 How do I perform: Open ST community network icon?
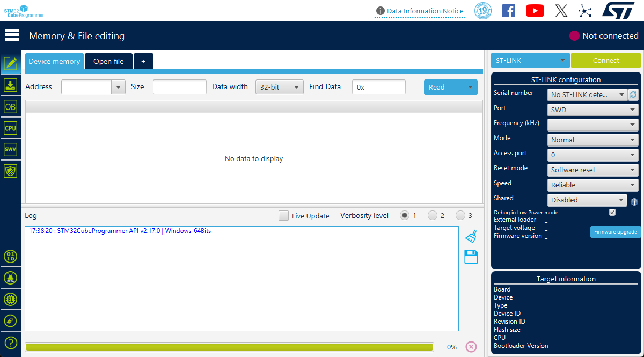[x=585, y=11]
